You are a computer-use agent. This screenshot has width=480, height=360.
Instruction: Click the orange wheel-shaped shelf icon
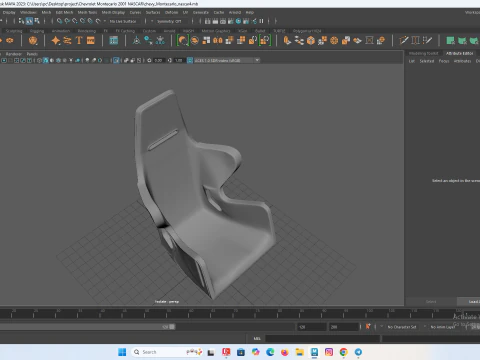click(334, 41)
